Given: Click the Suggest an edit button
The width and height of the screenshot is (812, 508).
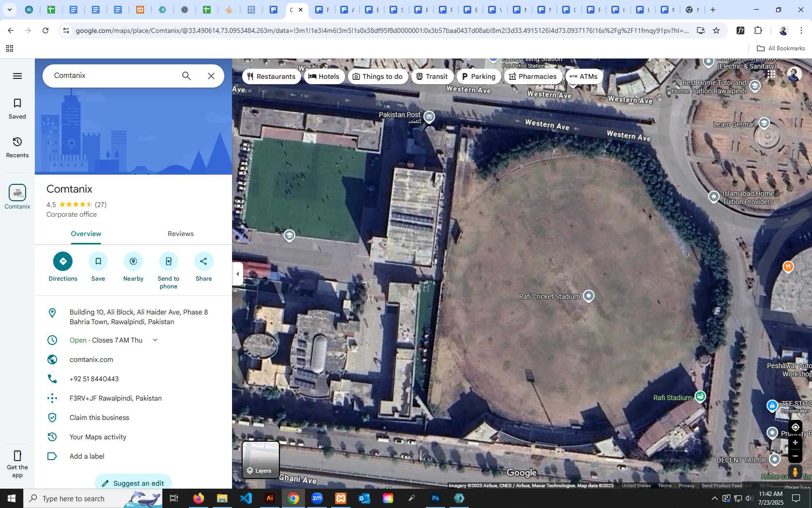Looking at the screenshot, I should [x=133, y=483].
